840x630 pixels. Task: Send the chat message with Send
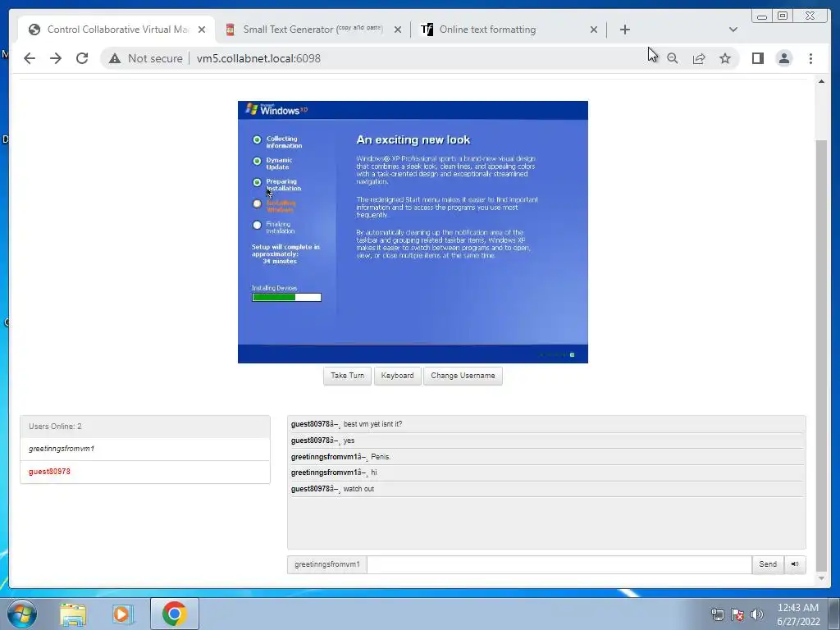[768, 564]
